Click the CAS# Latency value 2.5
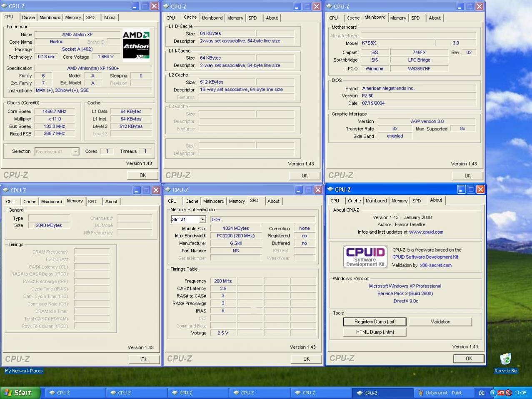Screen dimensions: 532x399 pos(223,289)
